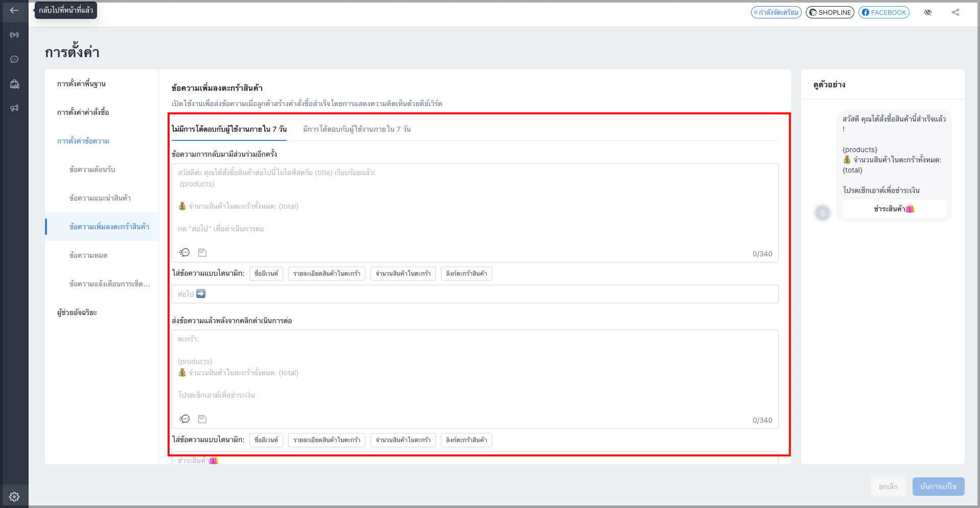
Task: Select ไม่มีการโต้ตอบกับผู้ใช้งานภายใน 7 วัน tab
Action: [229, 129]
